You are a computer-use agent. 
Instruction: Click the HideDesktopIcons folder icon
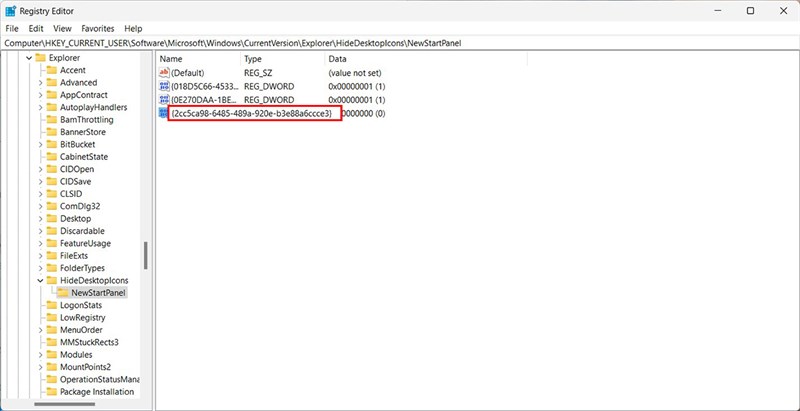52,281
